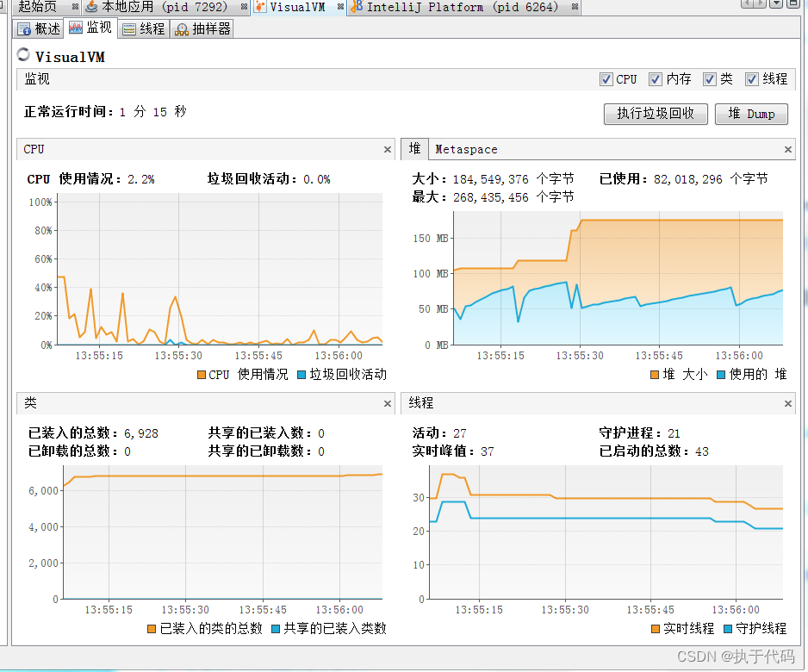Click the 实时峰值 value 37
This screenshot has height=672, width=808.
(488, 452)
